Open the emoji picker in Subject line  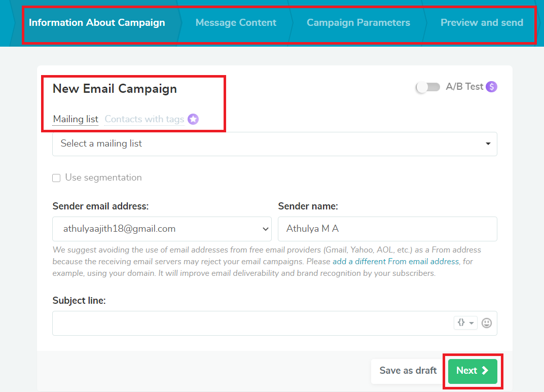pos(487,323)
